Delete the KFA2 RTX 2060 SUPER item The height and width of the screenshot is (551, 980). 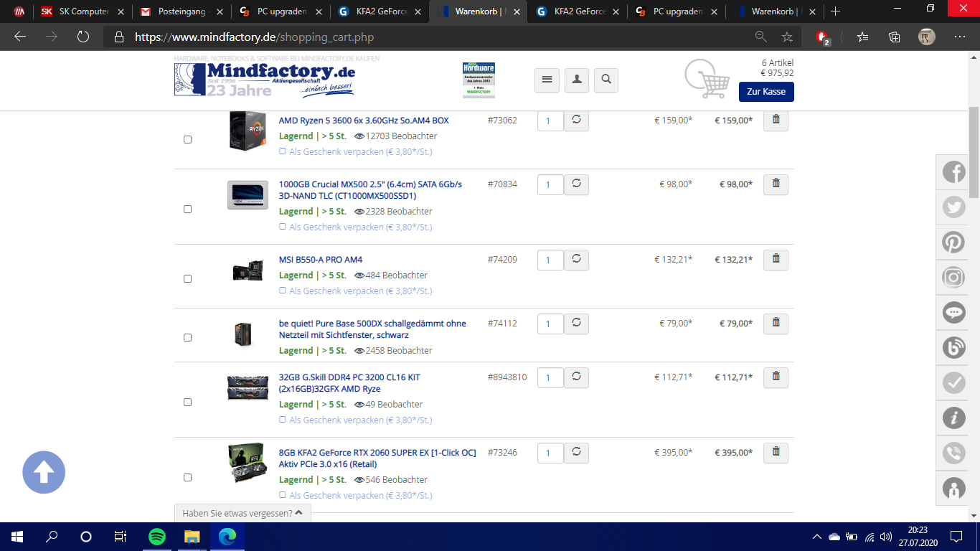[776, 453]
